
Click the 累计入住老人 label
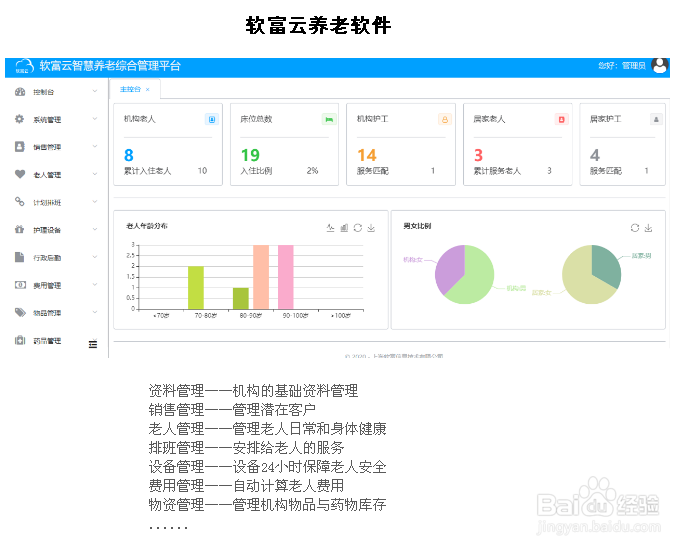(147, 171)
